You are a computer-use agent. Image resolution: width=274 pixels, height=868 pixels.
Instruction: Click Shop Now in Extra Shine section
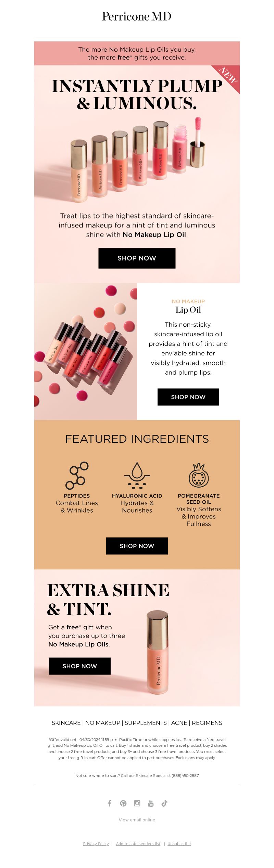pos(80,666)
